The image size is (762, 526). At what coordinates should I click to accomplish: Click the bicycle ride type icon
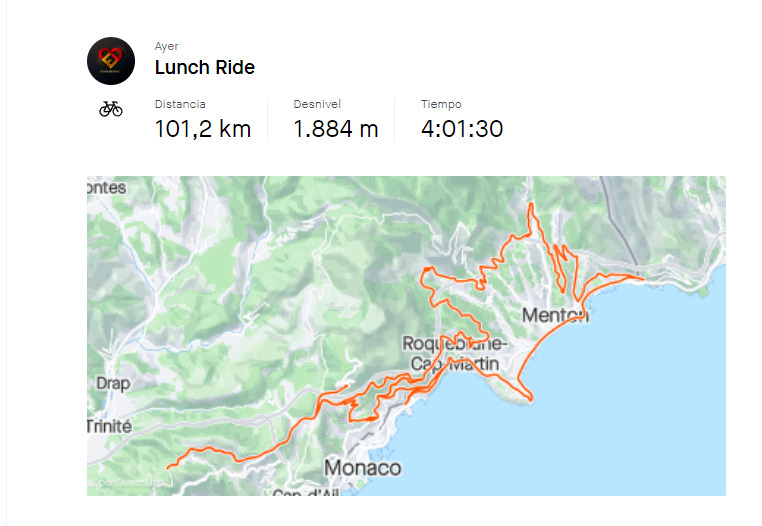[x=111, y=109]
